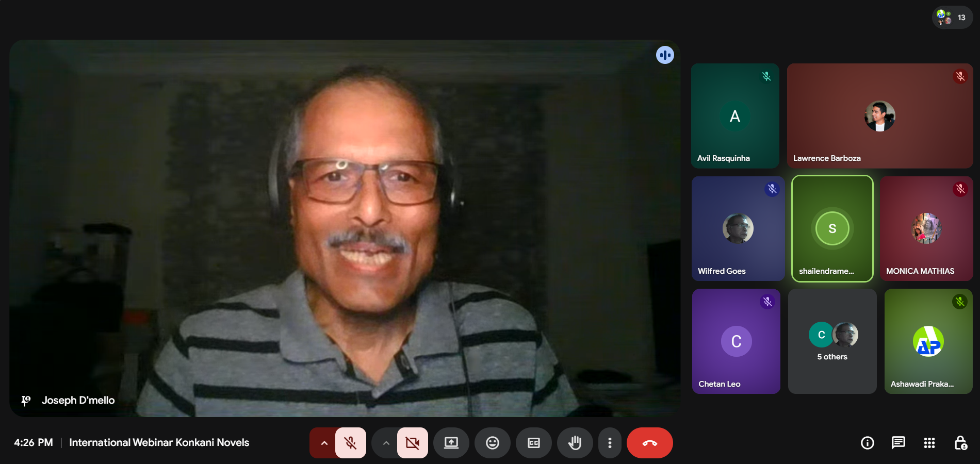The image size is (980, 464).
Task: Expand audio settings chevron next to microphone
Action: tap(324, 443)
